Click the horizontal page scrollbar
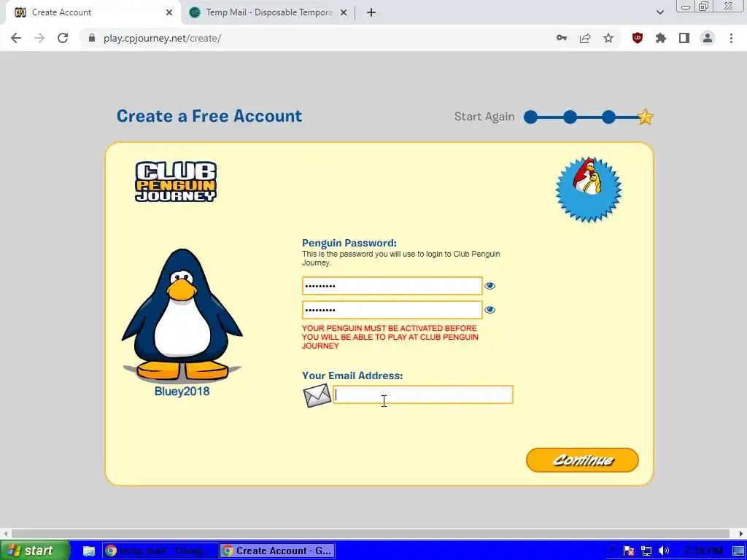747x560 pixels. point(370,534)
